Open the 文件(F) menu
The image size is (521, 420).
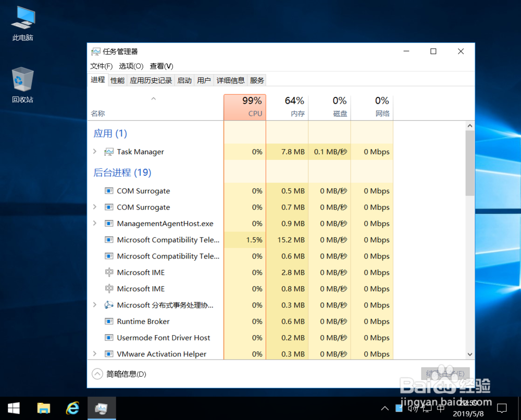pos(102,66)
